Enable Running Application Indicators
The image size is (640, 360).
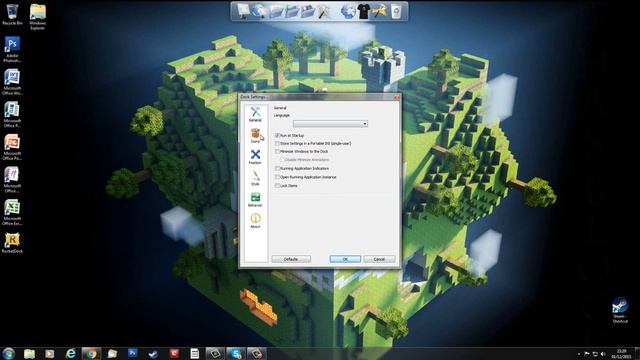[x=278, y=169]
